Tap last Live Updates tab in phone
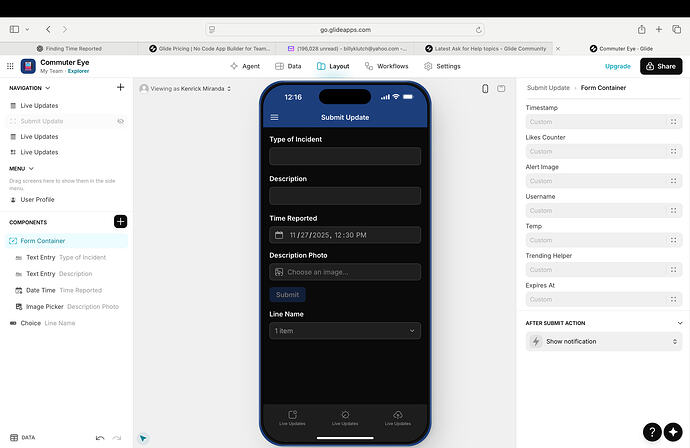This screenshot has width=690, height=448. tap(398, 418)
